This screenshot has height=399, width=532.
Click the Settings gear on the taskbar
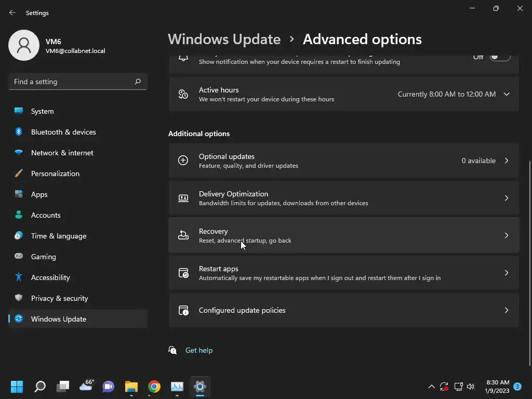pyautogui.click(x=200, y=387)
